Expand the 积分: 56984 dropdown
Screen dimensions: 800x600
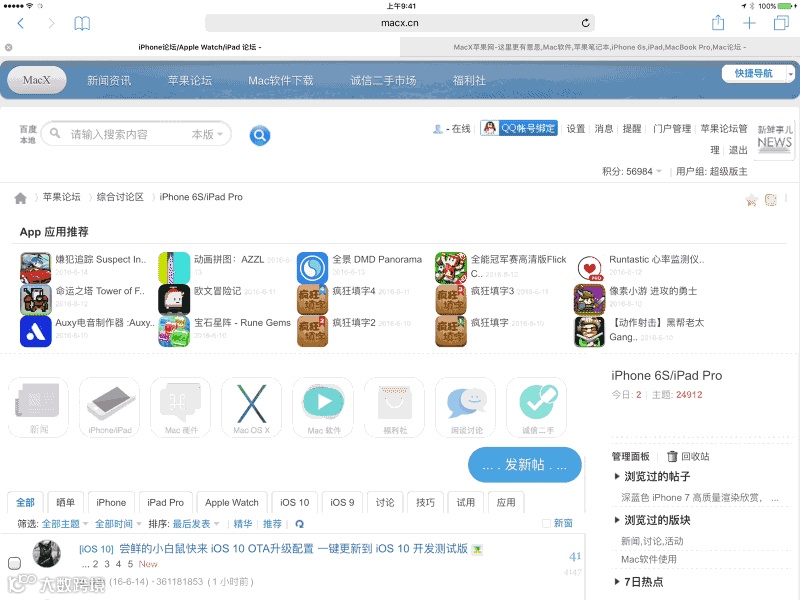coord(632,171)
